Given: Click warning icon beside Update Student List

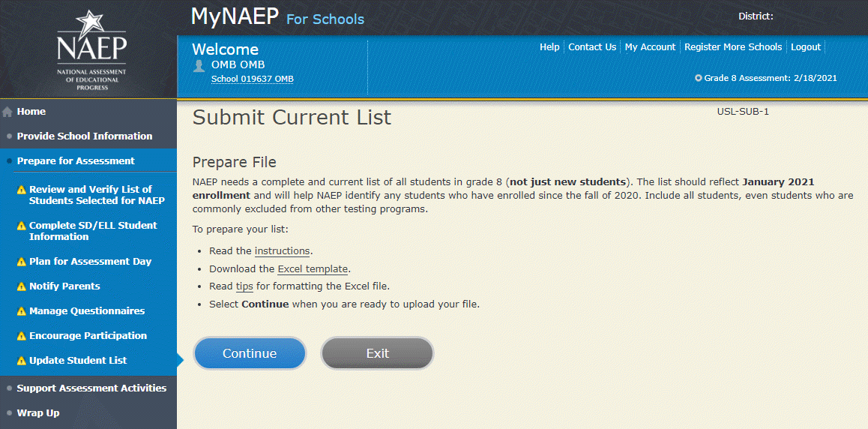Looking at the screenshot, I should (x=22, y=361).
